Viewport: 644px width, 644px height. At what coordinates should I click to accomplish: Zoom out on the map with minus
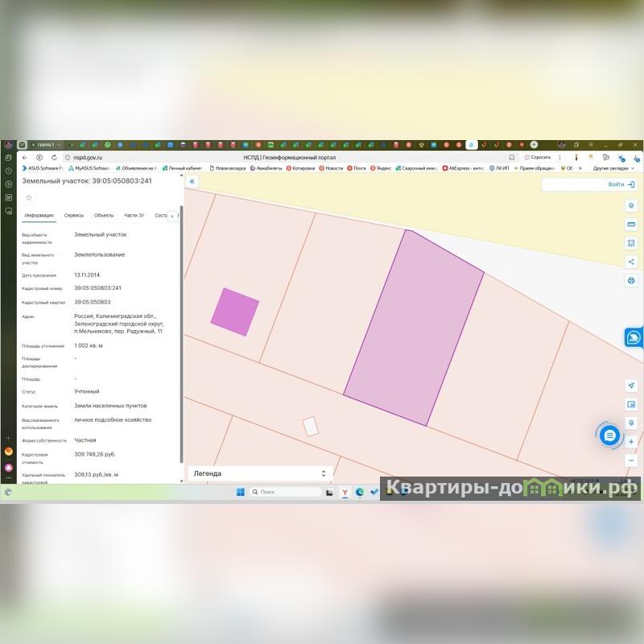[x=631, y=460]
